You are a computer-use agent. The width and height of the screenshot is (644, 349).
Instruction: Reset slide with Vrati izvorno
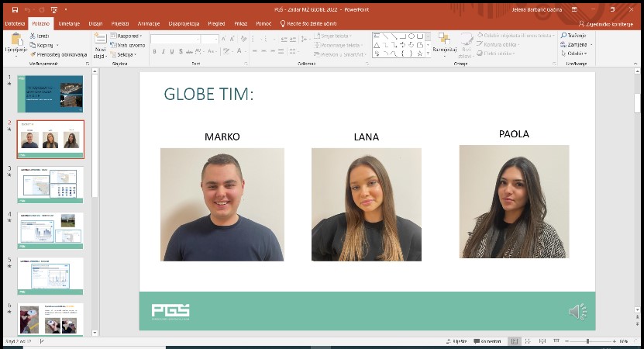tap(128, 45)
